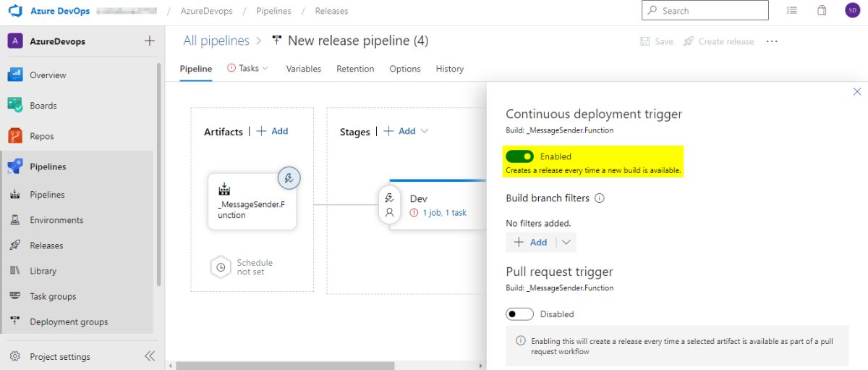Switch to the History tab
Viewport: 868px width, 370px height.
point(450,69)
